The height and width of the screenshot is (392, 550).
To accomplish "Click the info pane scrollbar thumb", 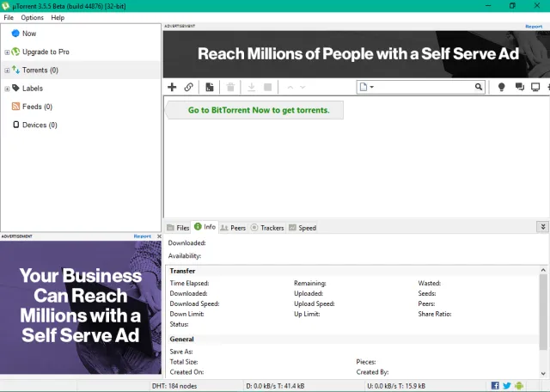I will (x=543, y=312).
